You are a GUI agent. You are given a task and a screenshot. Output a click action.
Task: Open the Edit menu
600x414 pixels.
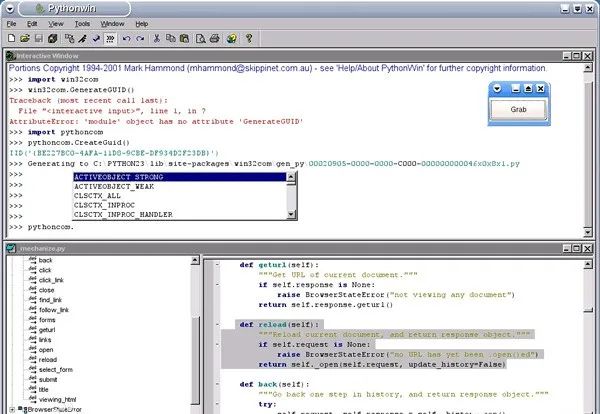pyautogui.click(x=32, y=24)
